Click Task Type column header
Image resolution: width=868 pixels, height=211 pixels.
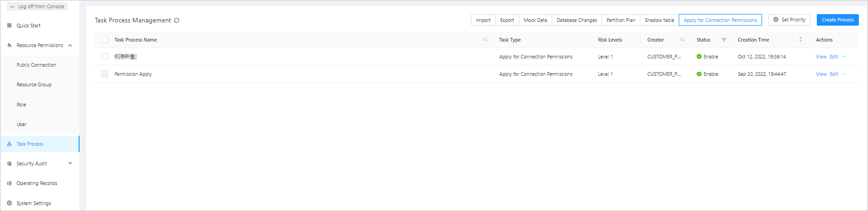click(x=510, y=40)
